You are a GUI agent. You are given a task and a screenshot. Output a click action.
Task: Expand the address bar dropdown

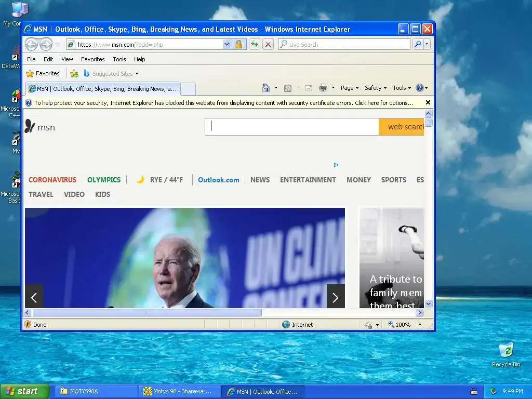tap(227, 45)
